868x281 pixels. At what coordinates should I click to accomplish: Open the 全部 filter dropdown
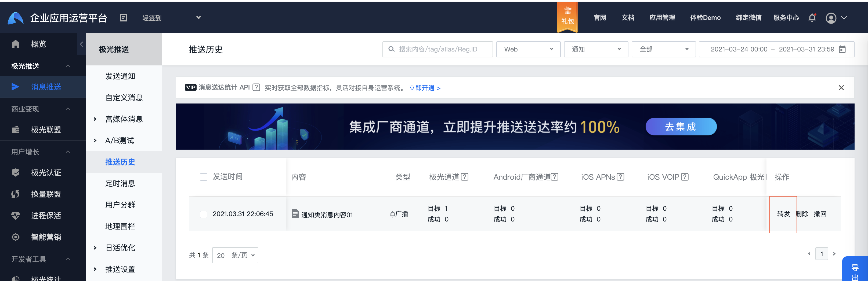[663, 49]
